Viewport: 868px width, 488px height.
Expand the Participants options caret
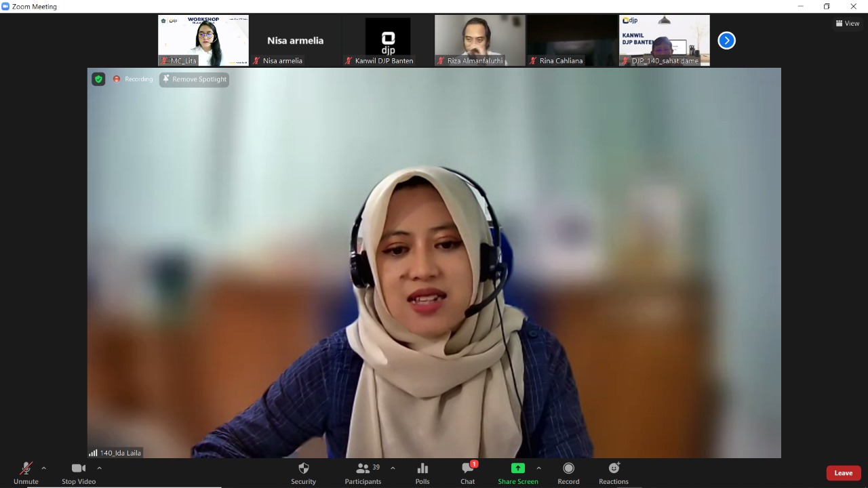pos(393,468)
